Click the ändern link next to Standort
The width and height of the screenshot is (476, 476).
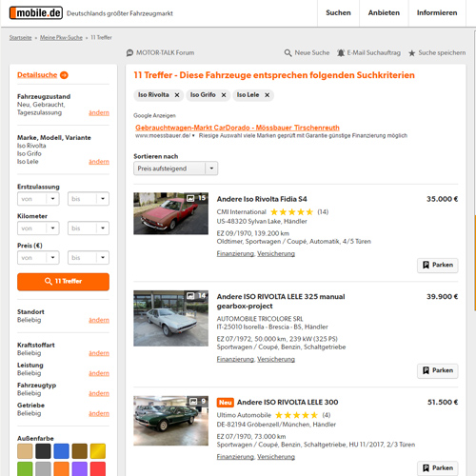[x=99, y=320]
